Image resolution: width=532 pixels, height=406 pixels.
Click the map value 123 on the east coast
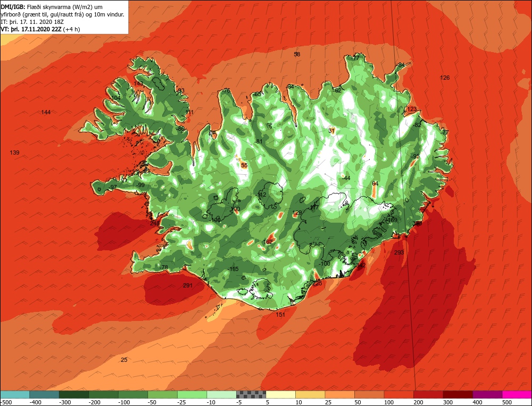[412, 109]
